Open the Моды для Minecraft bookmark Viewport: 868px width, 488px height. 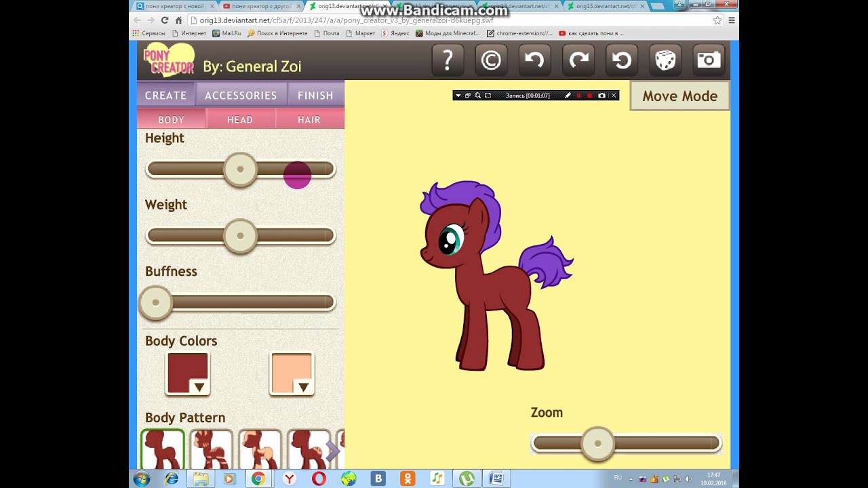[x=448, y=33]
